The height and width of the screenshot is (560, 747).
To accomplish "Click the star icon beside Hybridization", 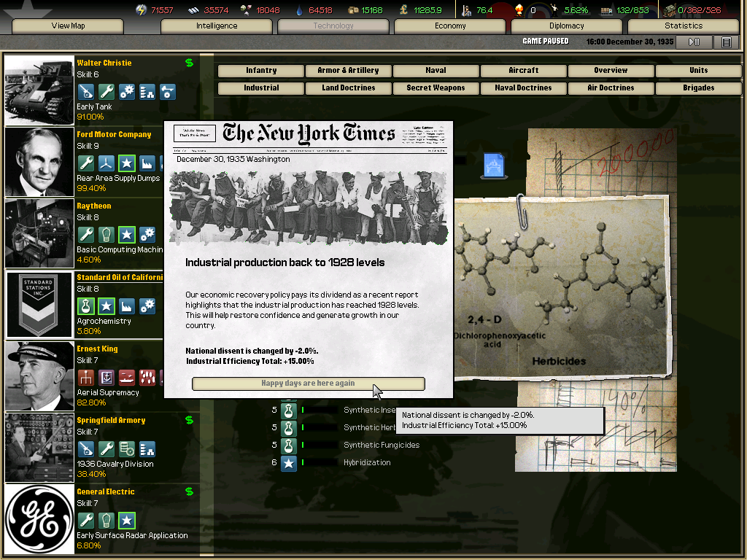I will 289,462.
